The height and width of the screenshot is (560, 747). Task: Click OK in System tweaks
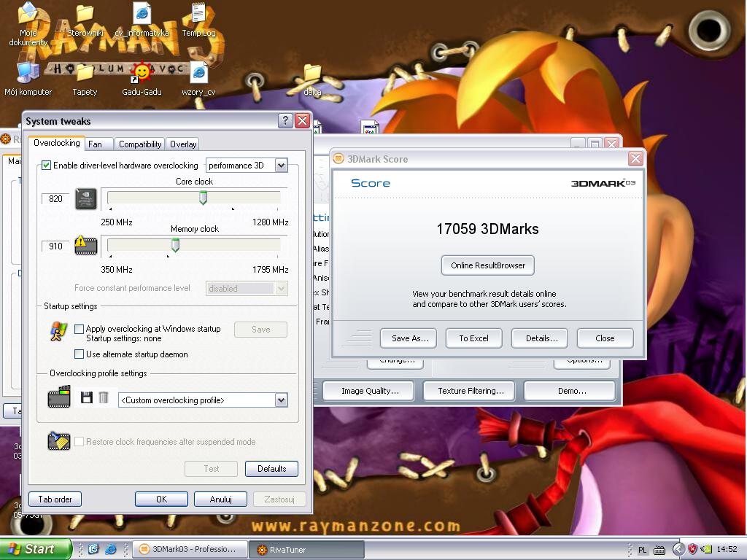161,499
